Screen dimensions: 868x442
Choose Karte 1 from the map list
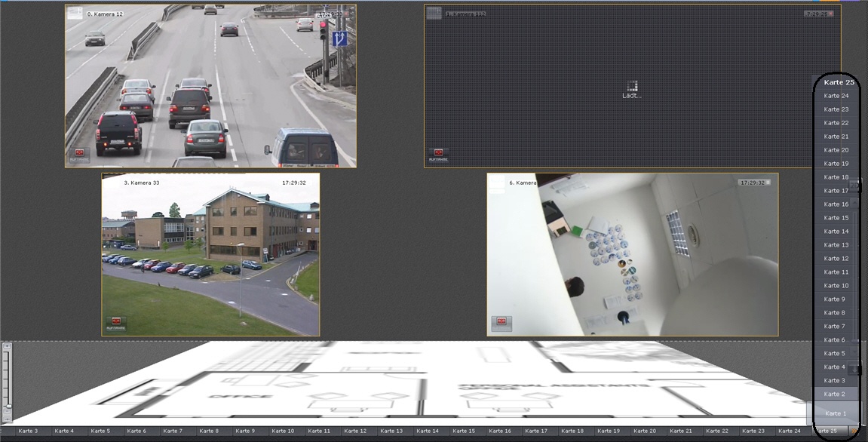[x=836, y=413]
